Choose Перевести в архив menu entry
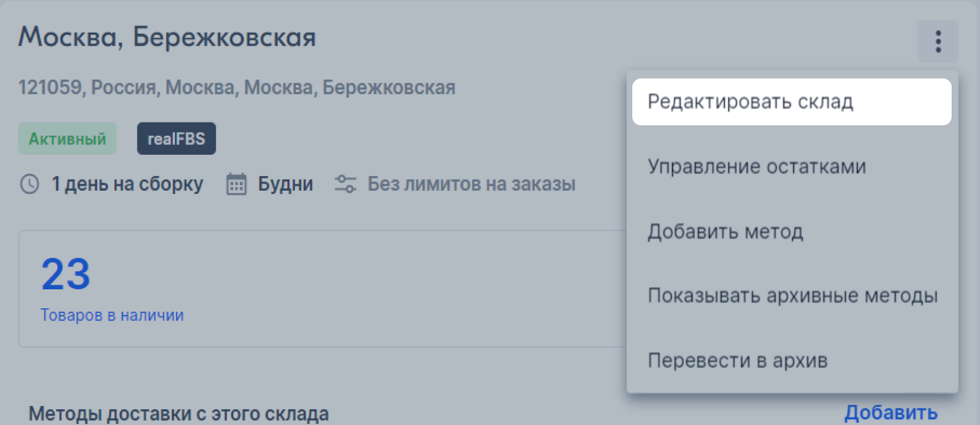Screen dimensions: 980x425 (792, 361)
